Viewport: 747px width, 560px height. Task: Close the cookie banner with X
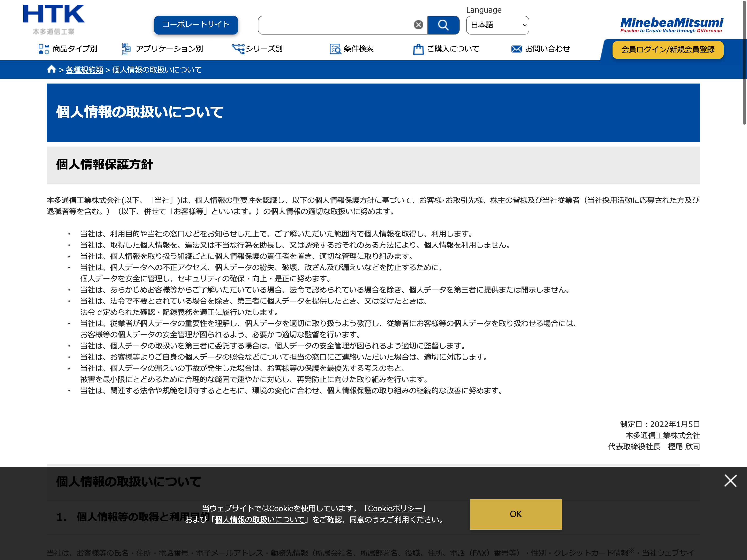[x=730, y=480]
